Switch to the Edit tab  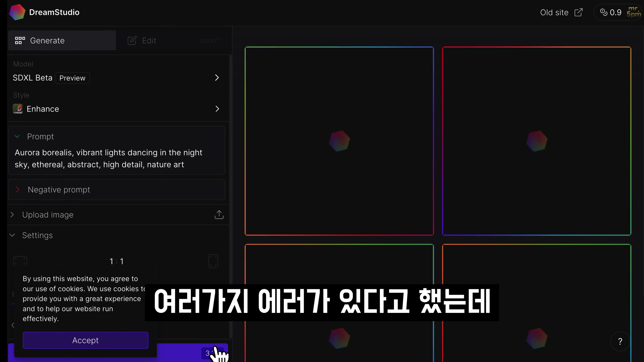(173, 40)
